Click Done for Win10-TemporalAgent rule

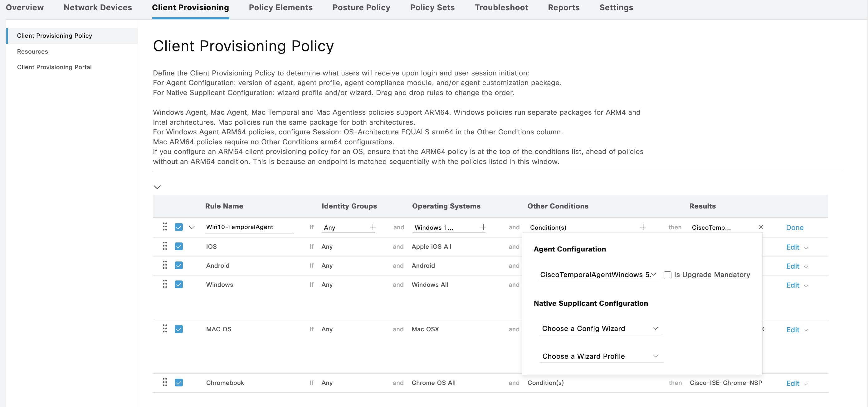coord(795,227)
